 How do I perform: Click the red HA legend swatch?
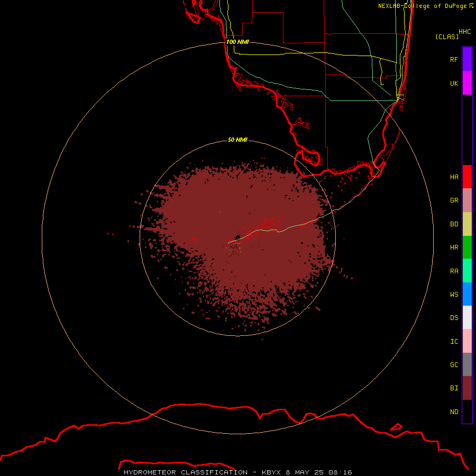(x=467, y=177)
